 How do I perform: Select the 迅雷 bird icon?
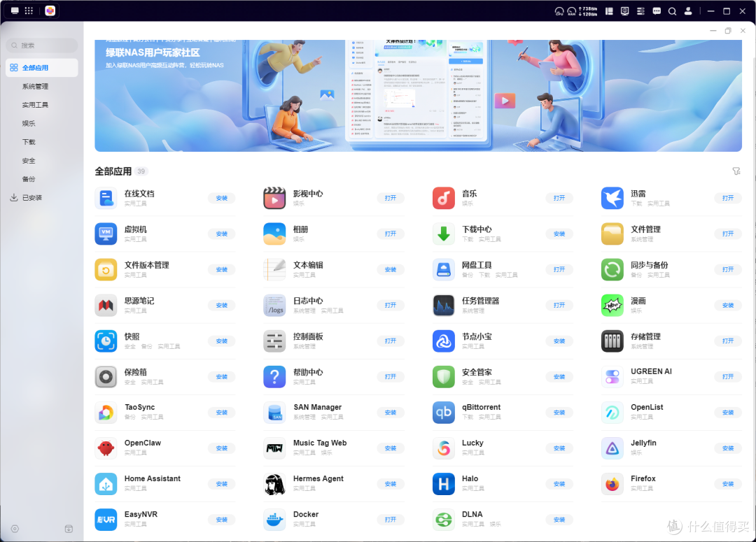point(612,199)
